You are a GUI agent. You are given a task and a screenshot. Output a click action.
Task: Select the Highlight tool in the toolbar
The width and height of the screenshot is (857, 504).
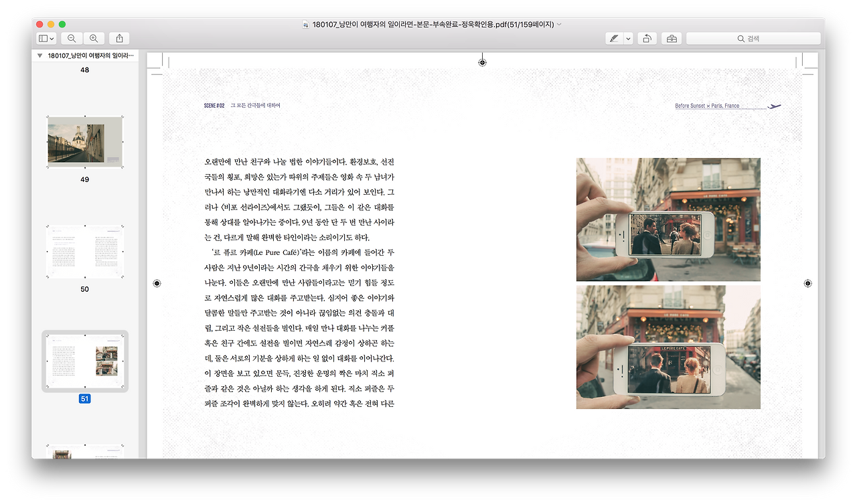(x=613, y=38)
